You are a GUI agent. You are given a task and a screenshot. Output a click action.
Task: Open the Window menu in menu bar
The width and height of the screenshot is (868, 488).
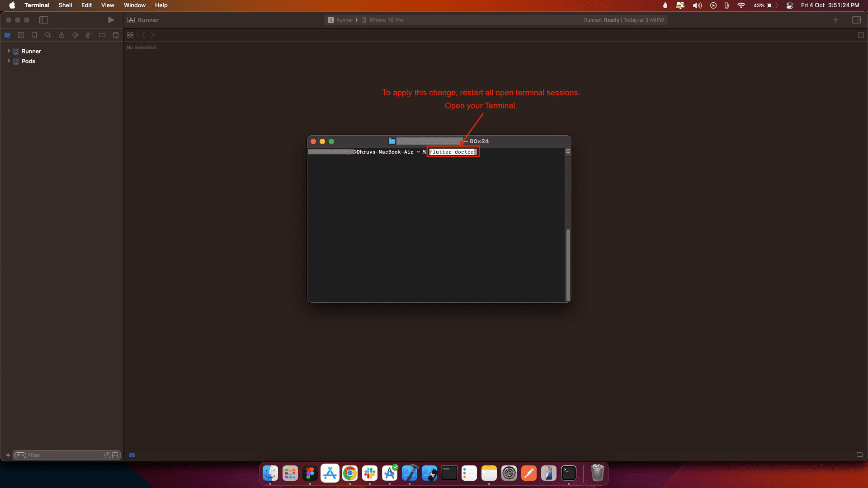coord(134,5)
